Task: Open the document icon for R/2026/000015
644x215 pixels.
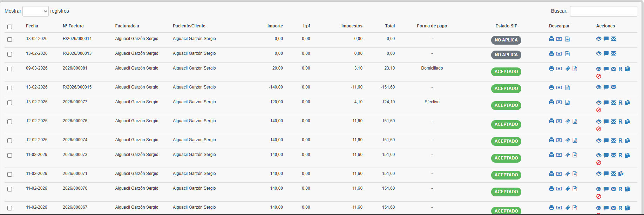Action: coord(568,87)
